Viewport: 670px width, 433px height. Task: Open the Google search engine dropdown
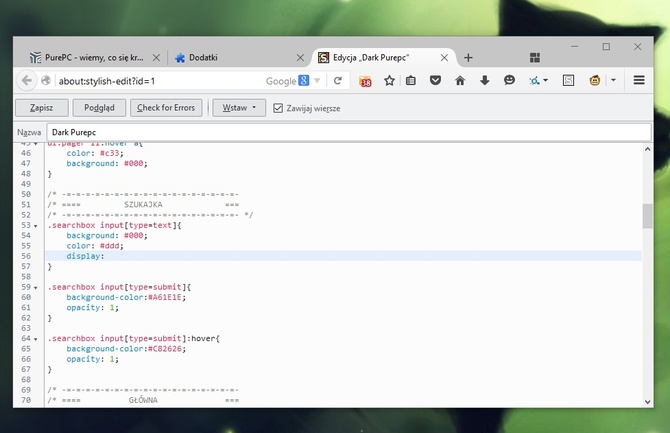click(304, 80)
